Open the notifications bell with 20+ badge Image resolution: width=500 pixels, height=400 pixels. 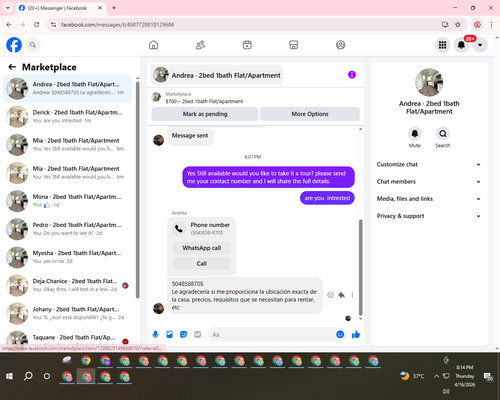(x=461, y=45)
